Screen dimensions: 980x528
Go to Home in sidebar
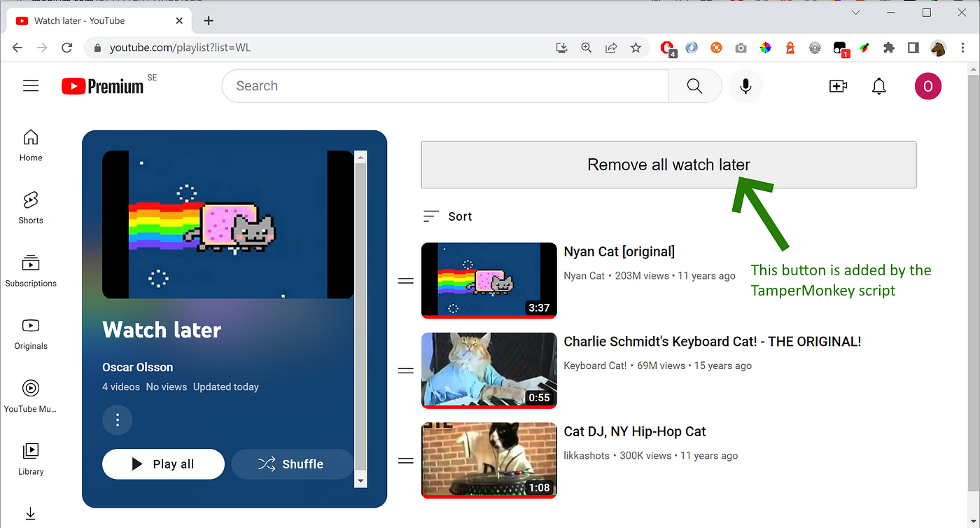point(31,146)
